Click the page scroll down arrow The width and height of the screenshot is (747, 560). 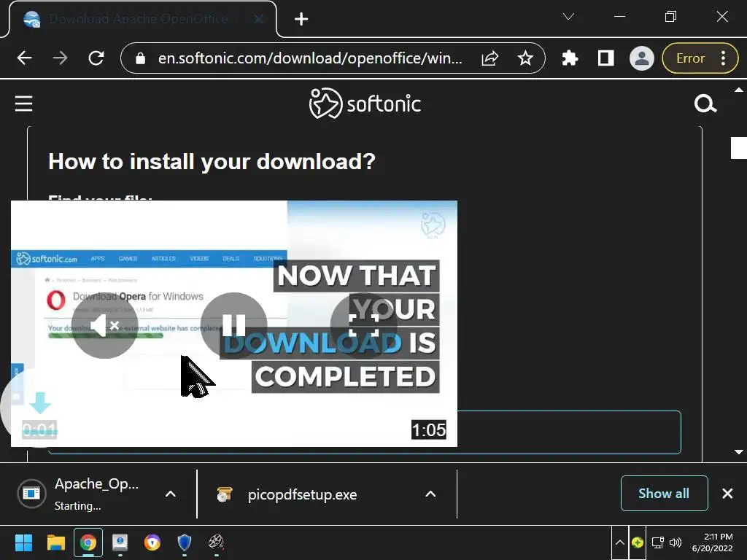point(738,452)
